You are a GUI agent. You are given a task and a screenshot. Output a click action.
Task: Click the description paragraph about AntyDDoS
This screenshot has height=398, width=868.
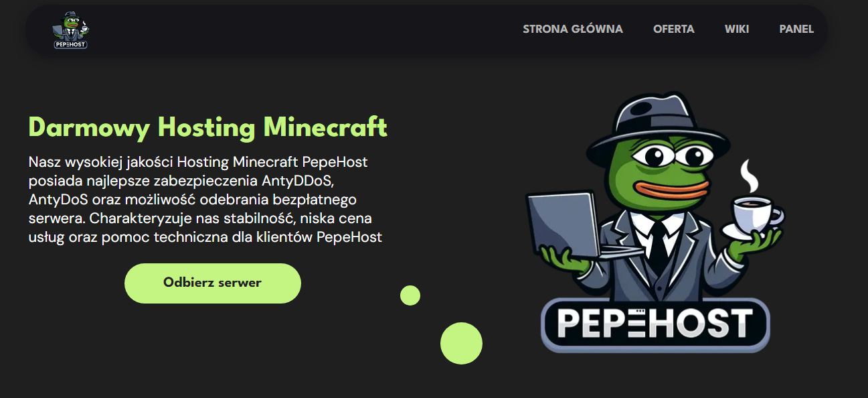click(205, 200)
